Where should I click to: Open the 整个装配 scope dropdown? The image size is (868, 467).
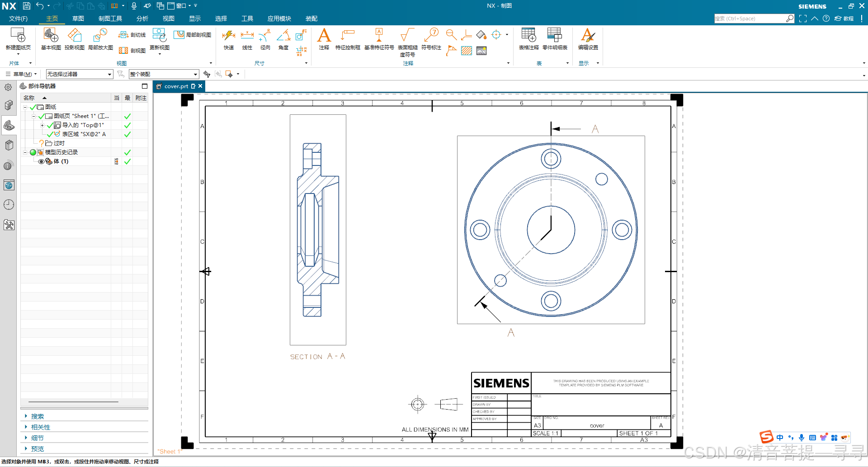[164, 74]
